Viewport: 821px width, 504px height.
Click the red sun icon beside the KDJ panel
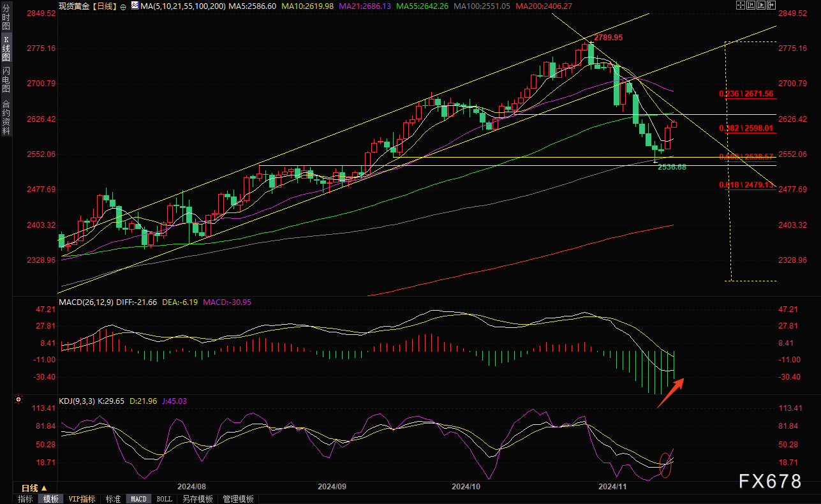(18, 401)
